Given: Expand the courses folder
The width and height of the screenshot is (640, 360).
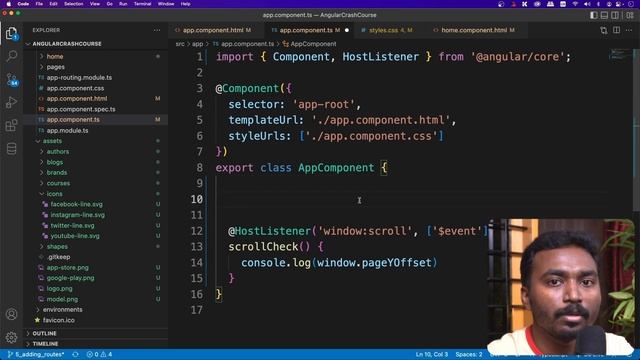Looking at the screenshot, I should pyautogui.click(x=58, y=183).
